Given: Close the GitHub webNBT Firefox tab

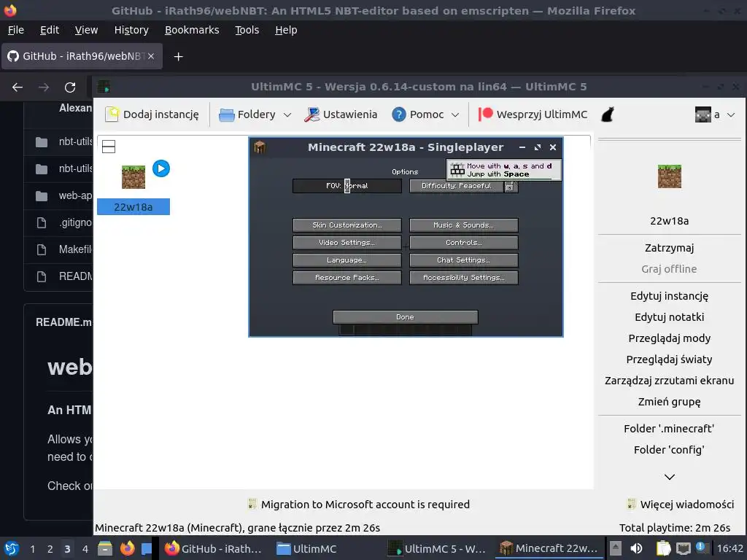Looking at the screenshot, I should pos(151,56).
